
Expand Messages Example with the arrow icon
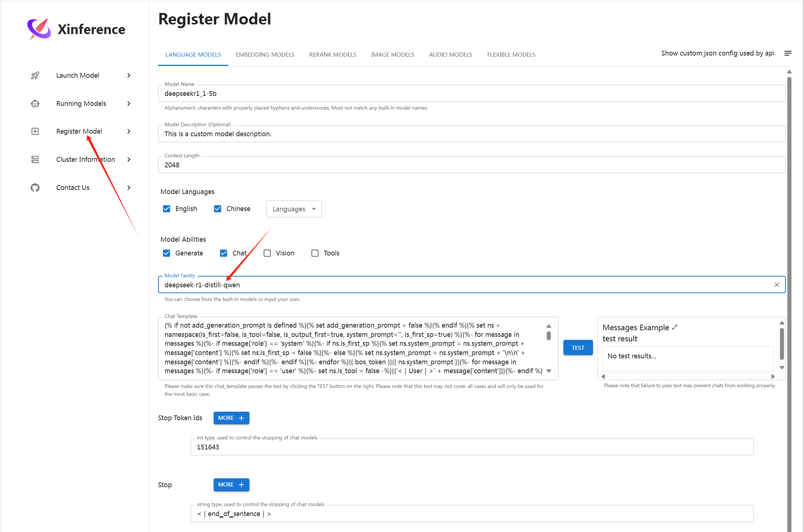click(x=675, y=327)
